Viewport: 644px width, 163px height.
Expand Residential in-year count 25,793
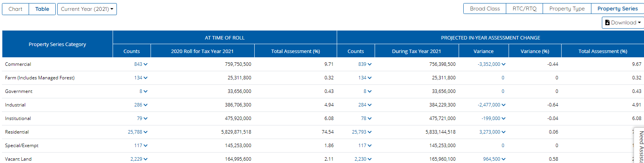362,132
